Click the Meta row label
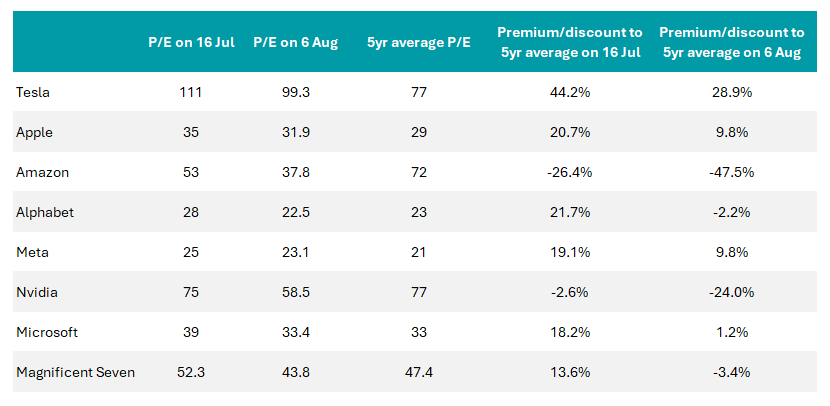 tap(32, 252)
